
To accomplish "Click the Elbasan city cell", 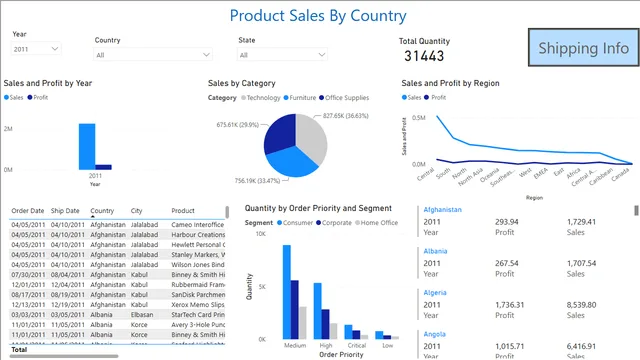I will (x=142, y=315).
